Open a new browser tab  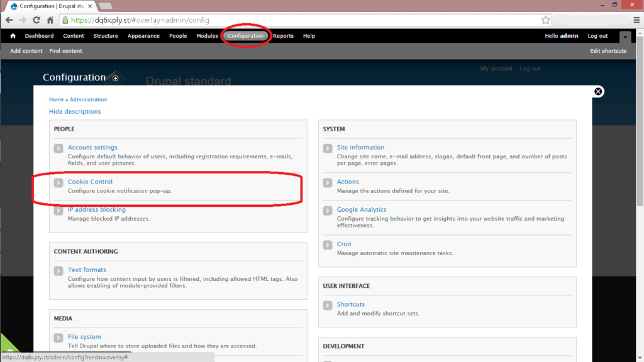pyautogui.click(x=106, y=6)
